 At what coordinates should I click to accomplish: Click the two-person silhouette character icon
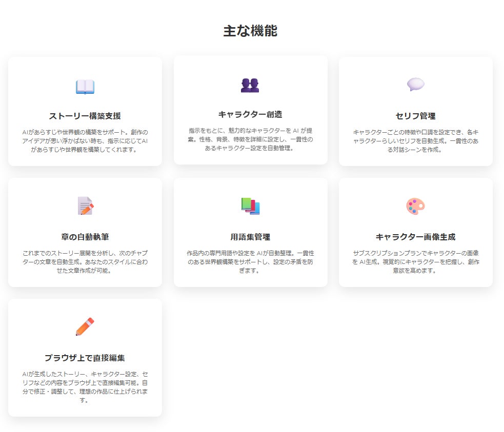tap(250, 85)
